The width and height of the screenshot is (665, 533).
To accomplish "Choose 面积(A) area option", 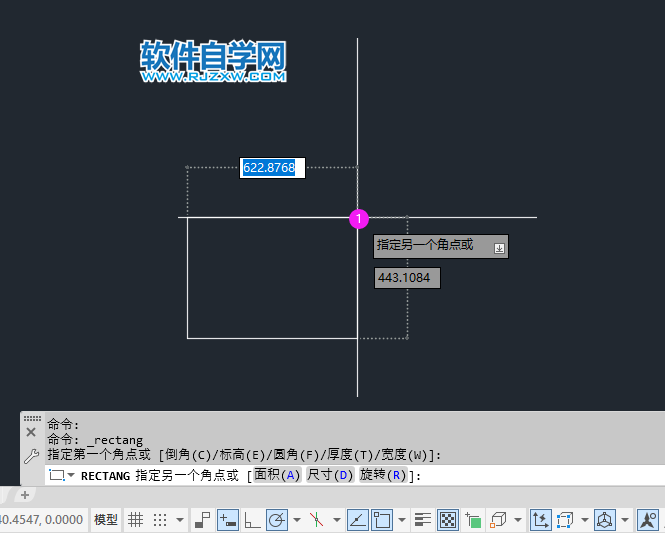I will click(x=277, y=475).
